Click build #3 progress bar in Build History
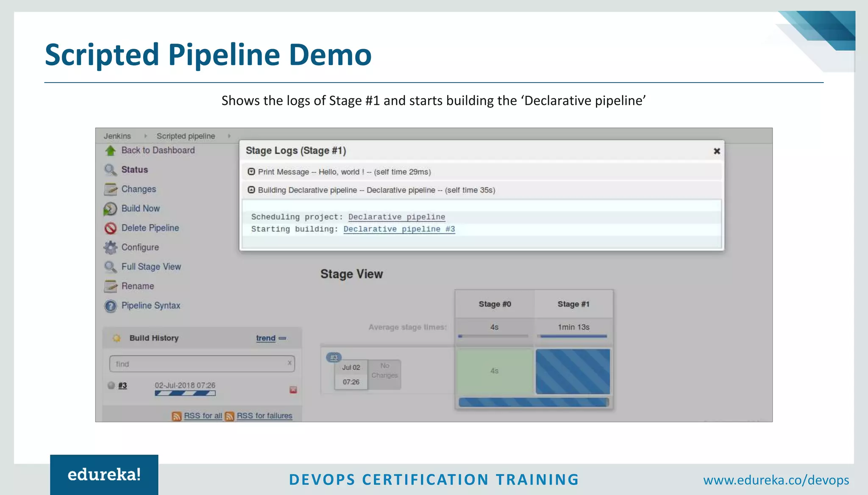This screenshot has height=495, width=868. pos(185,393)
